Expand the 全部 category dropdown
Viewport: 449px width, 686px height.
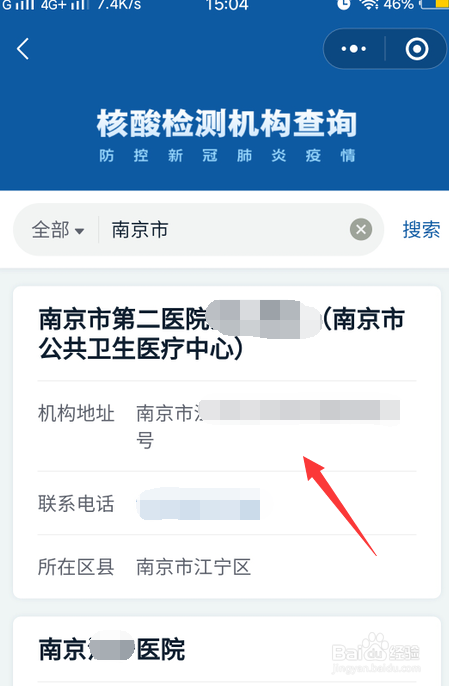[x=57, y=230]
